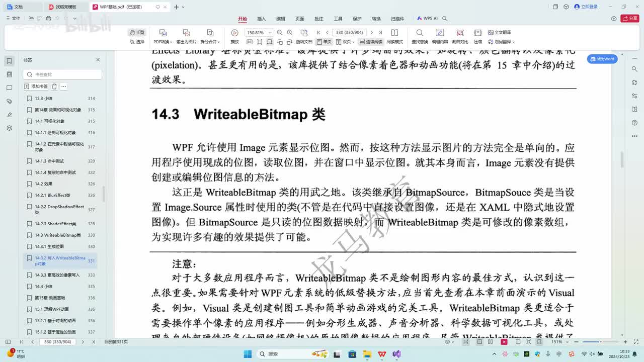
Task: Click 输出为图片 export icon
Action: 186,33
